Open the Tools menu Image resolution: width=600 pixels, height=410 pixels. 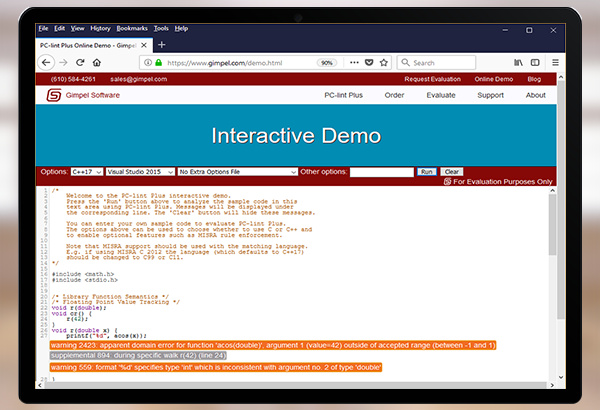point(161,28)
